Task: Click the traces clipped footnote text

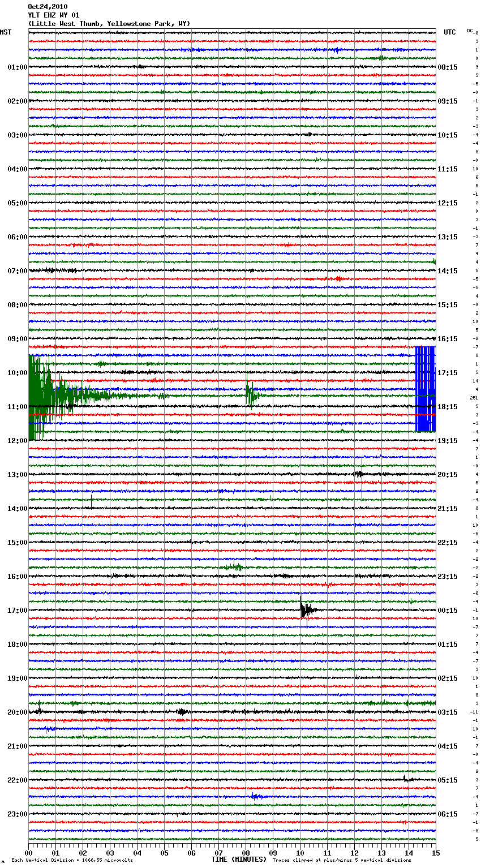Action: pos(342,861)
